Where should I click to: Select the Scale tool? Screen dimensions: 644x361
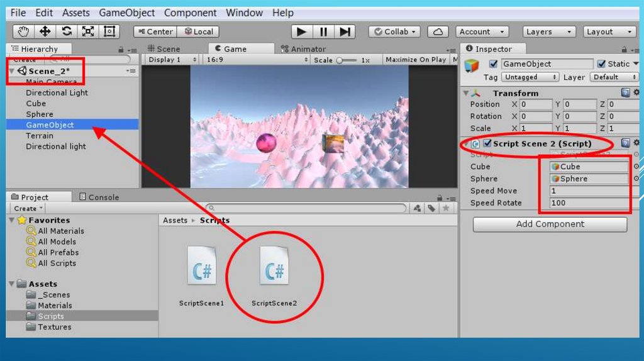(88, 31)
